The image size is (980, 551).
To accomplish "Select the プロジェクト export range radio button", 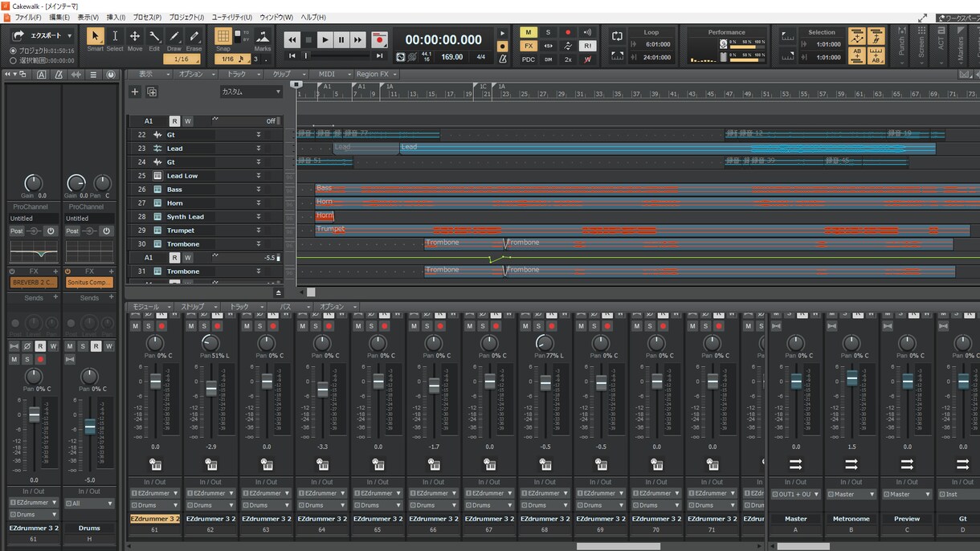I will [14, 51].
